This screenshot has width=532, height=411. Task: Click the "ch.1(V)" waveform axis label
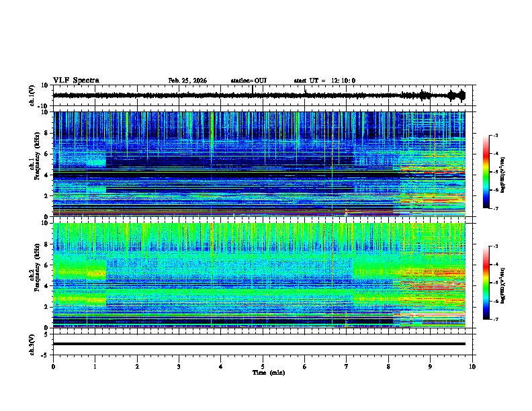tap(32, 95)
